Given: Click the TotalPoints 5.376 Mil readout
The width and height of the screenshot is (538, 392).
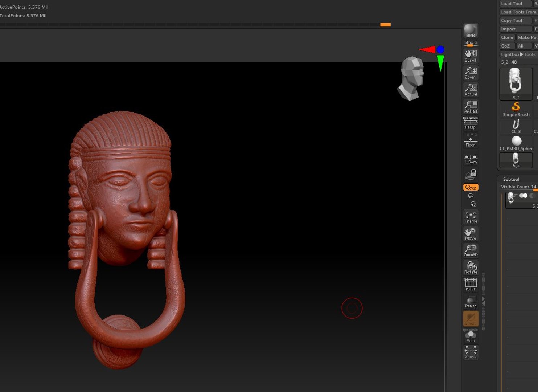Looking at the screenshot, I should 23,16.
